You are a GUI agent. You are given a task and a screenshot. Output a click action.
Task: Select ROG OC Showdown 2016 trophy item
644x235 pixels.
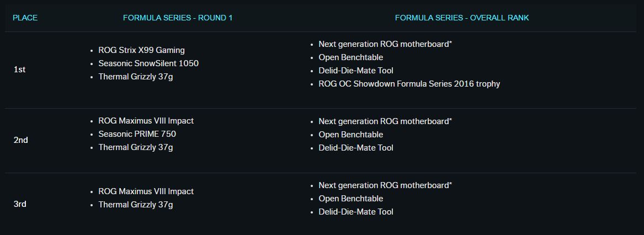(x=409, y=84)
